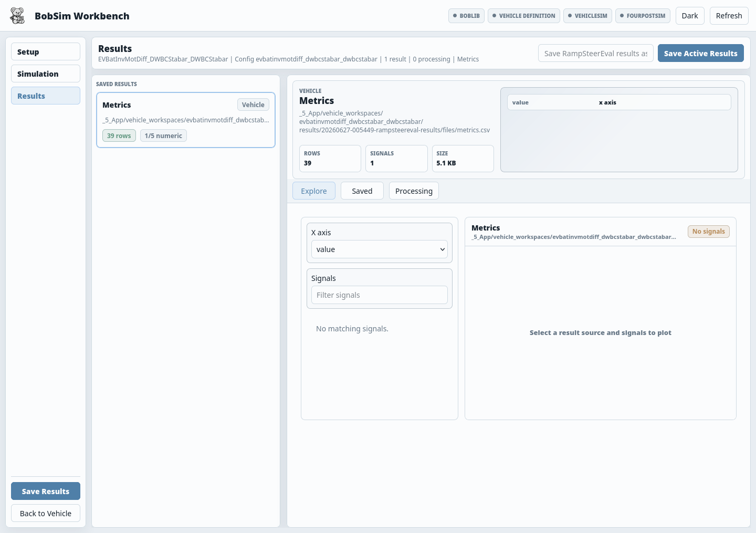The height and width of the screenshot is (533, 756).
Task: Click the Vehicle tag on Metrics card
Action: click(253, 104)
